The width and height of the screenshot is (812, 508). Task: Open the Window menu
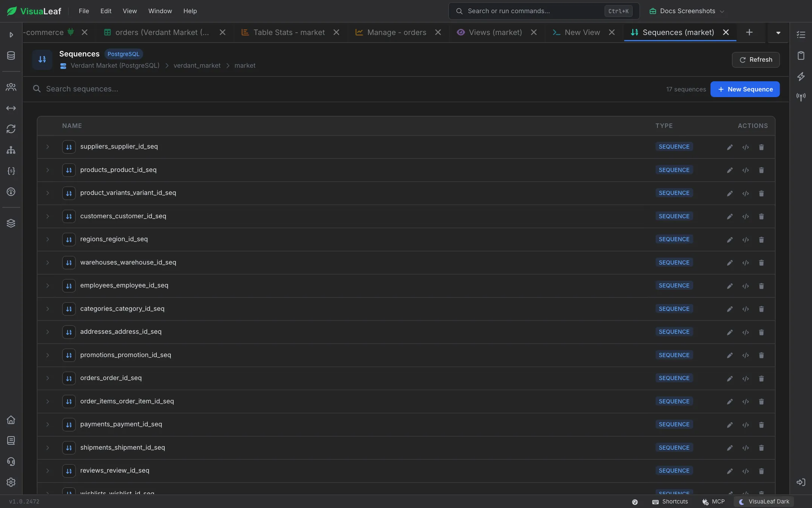160,11
